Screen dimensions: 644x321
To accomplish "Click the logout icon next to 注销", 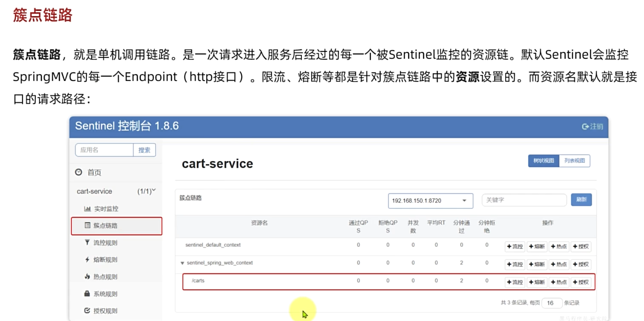I will [585, 126].
